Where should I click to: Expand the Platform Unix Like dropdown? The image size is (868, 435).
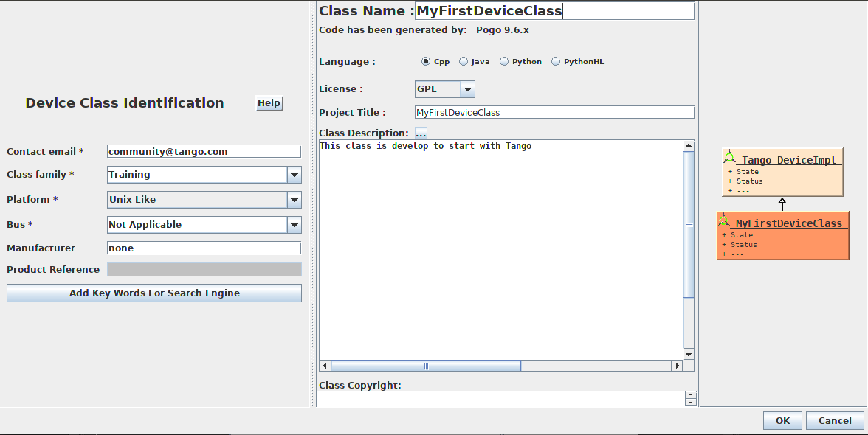(294, 200)
